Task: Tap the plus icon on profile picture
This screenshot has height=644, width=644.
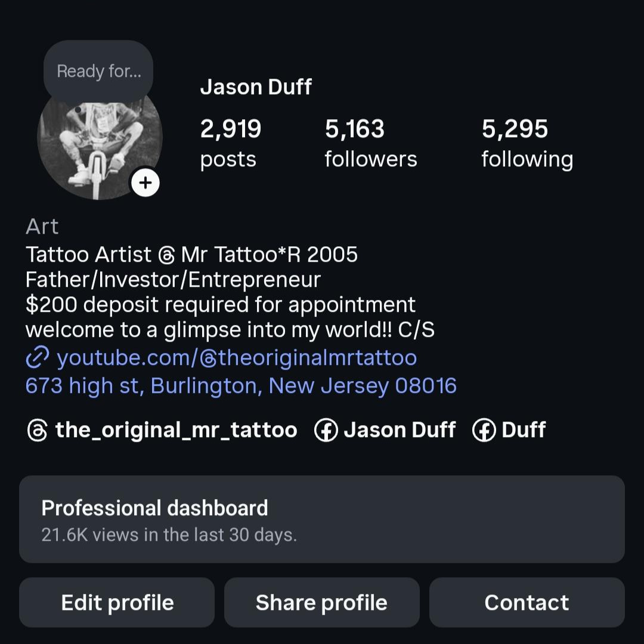Action: tap(145, 182)
